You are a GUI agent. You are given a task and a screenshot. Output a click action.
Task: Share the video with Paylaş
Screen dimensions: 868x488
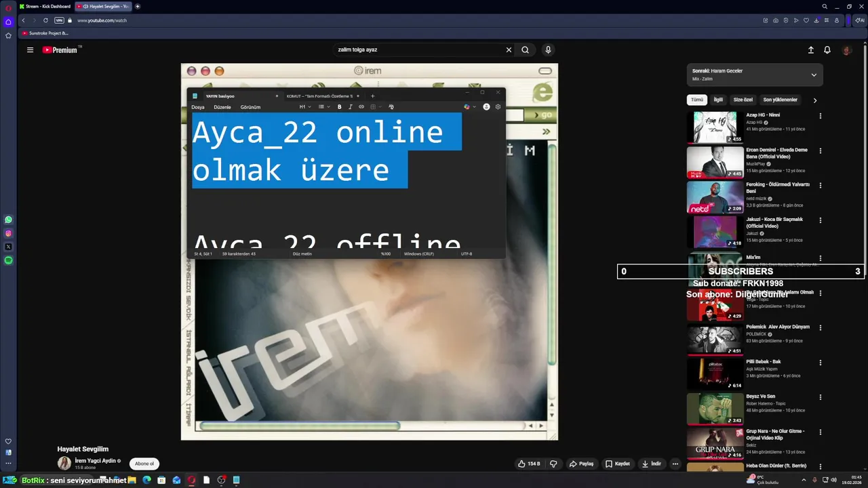[581, 464]
